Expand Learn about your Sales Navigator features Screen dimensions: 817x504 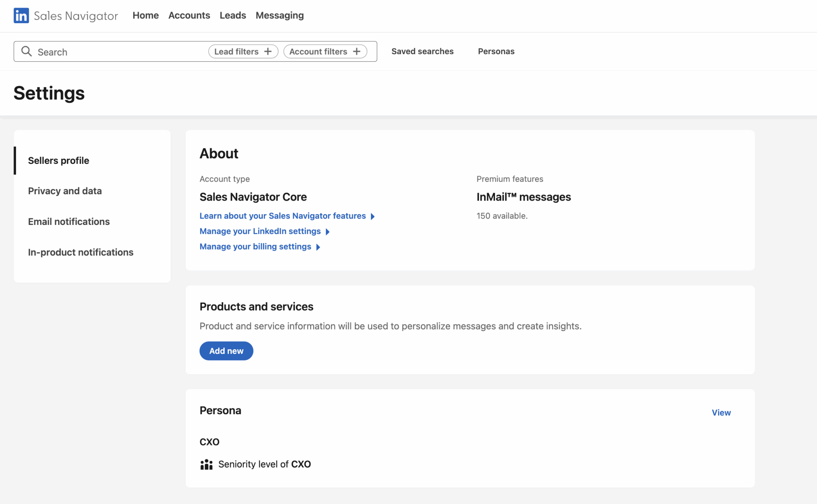tap(282, 216)
